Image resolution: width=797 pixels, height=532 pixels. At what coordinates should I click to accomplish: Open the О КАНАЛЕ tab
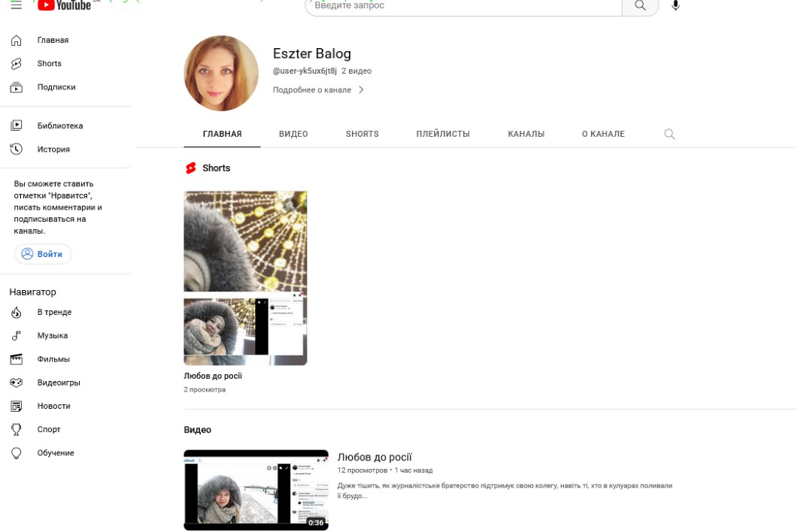(603, 135)
